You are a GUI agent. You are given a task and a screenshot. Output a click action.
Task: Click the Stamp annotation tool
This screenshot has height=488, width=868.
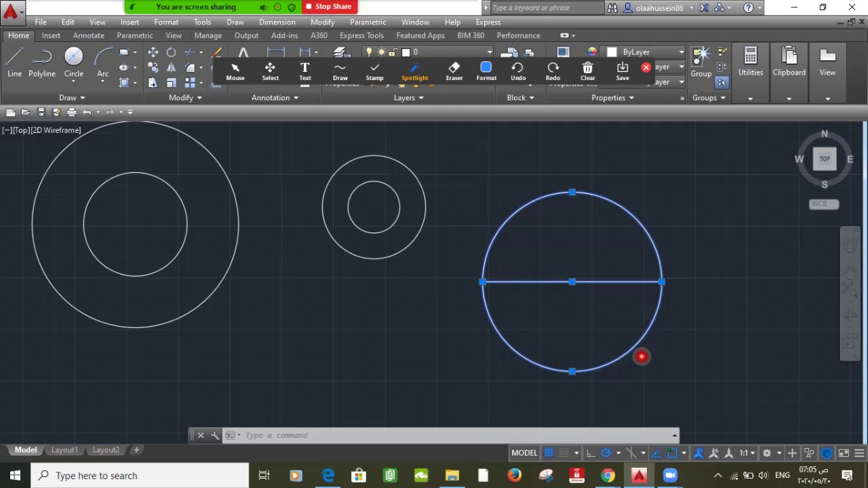point(374,71)
